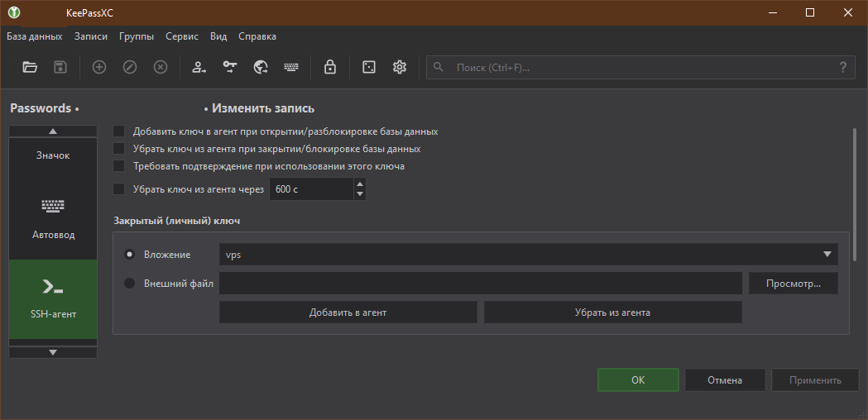Image resolution: width=868 pixels, height=420 pixels.
Task: Click the copy username toolbar icon
Action: tap(199, 67)
